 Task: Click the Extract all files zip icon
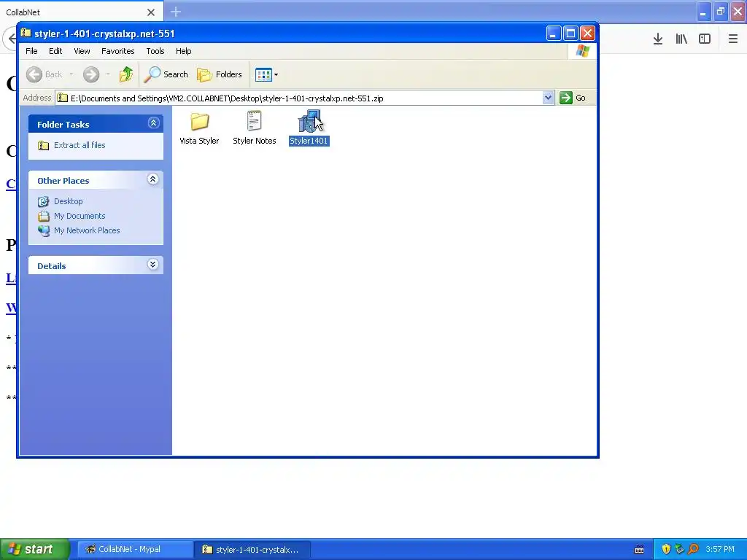43,145
